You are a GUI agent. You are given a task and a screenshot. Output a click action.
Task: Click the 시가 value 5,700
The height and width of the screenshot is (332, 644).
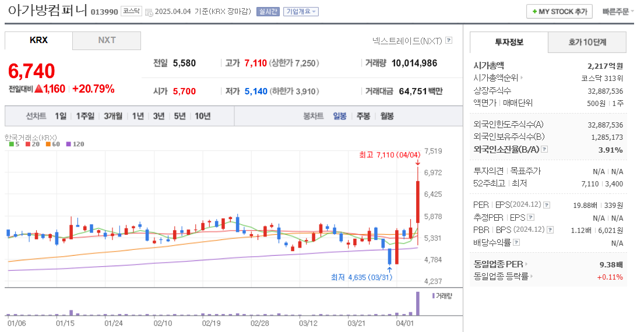(x=184, y=91)
